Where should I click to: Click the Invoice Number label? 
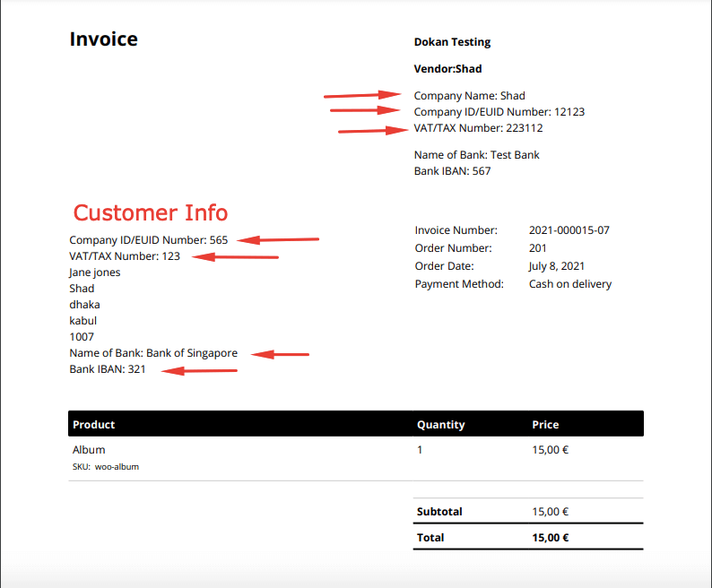click(x=456, y=230)
